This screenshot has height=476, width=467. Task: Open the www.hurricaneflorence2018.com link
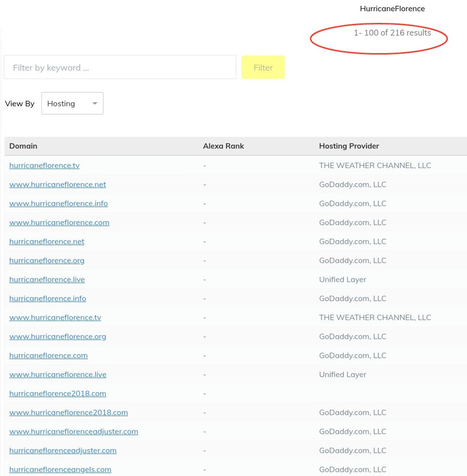coord(69,413)
